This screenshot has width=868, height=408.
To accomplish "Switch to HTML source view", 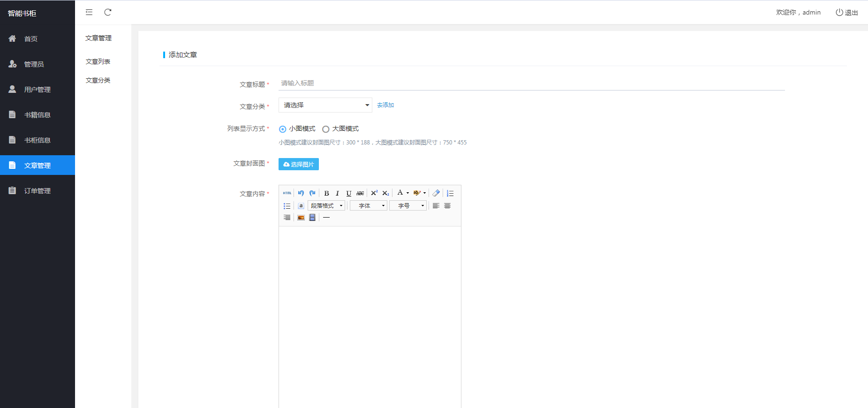I will (287, 193).
